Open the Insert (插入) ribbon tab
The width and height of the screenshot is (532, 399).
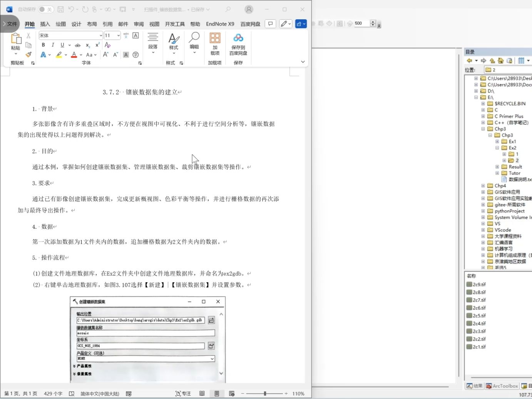click(x=45, y=24)
